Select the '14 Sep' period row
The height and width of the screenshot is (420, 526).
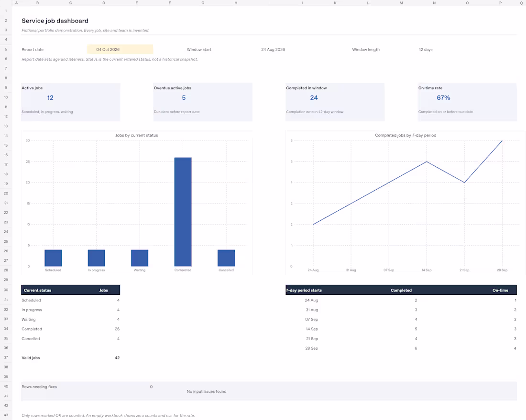[401, 329]
